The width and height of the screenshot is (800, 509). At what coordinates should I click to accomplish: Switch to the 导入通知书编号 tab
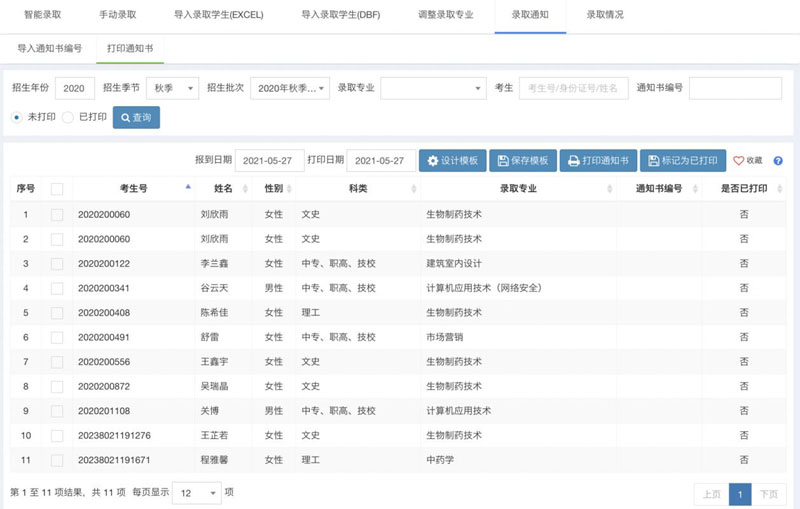pos(50,48)
